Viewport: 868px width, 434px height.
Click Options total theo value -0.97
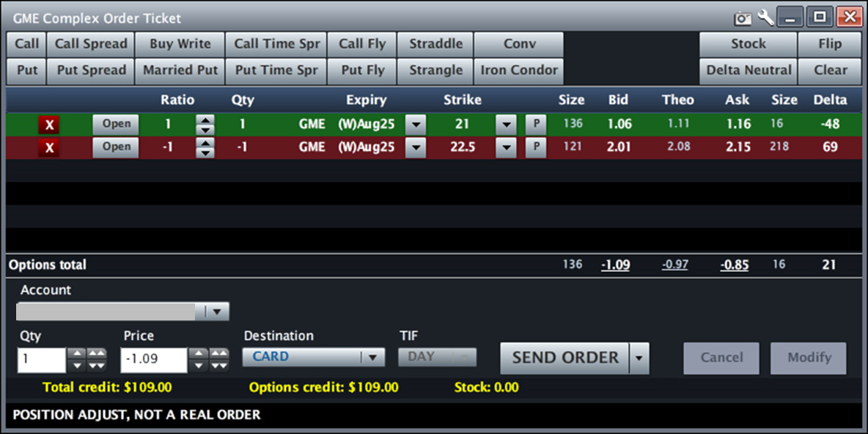click(x=674, y=265)
